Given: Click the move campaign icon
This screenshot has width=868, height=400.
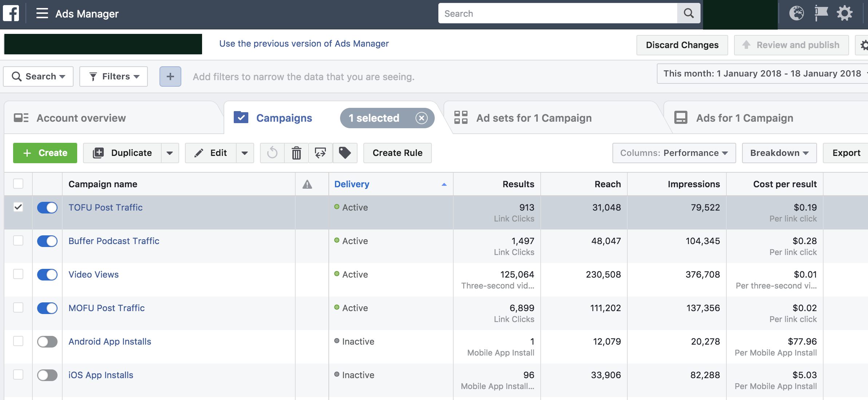Looking at the screenshot, I should [x=320, y=152].
